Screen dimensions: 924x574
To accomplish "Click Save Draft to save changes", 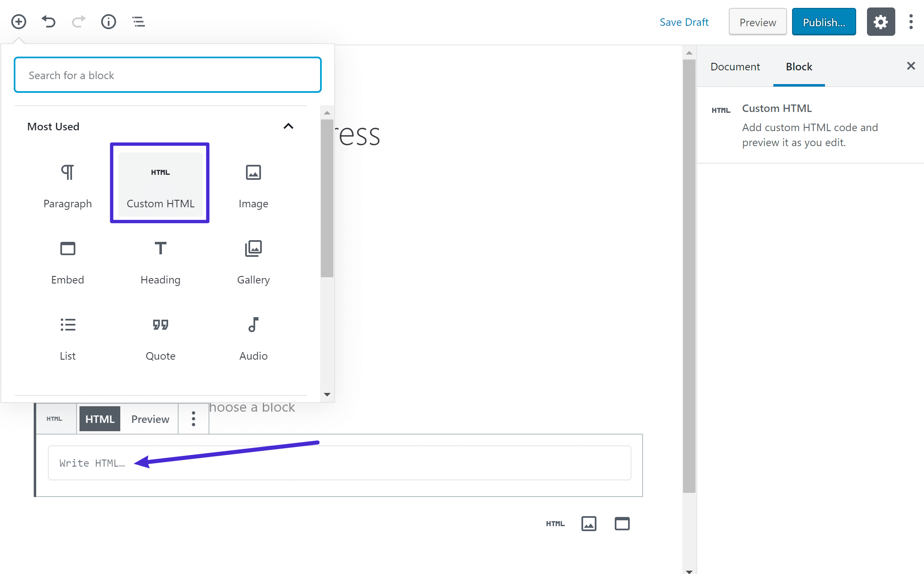I will pyautogui.click(x=684, y=22).
